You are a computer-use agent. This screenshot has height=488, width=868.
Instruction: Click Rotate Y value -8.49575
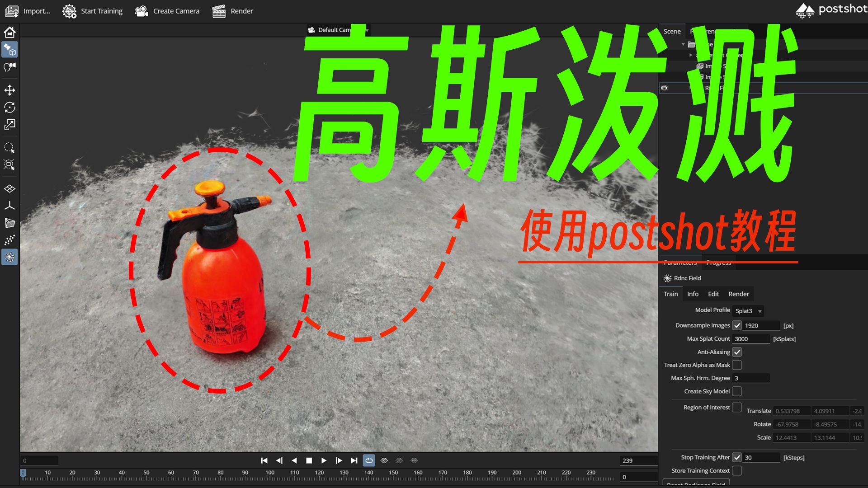pyautogui.click(x=830, y=424)
